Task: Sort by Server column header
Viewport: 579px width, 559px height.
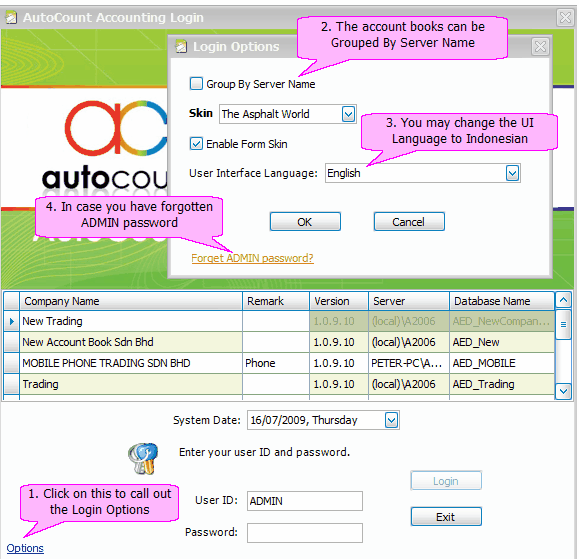Action: point(409,301)
